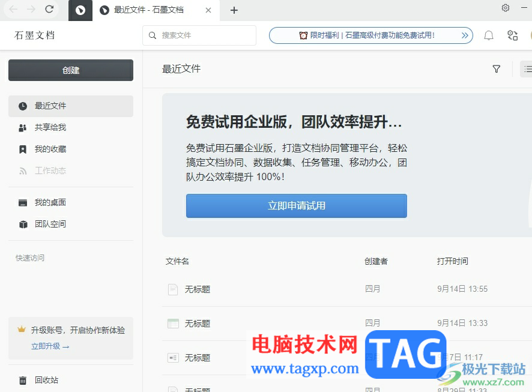Click the trash can icon
Image resolution: width=532 pixels, height=392 pixels.
tap(23, 381)
